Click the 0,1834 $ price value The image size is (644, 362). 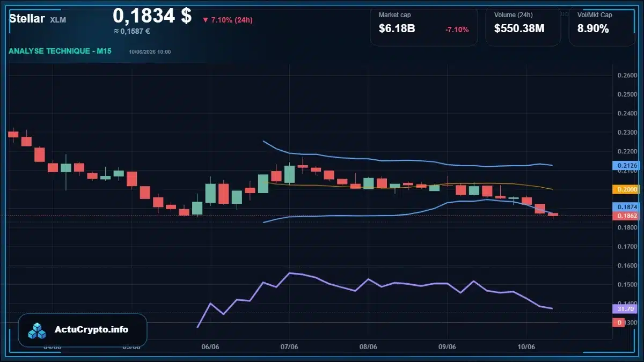(152, 16)
